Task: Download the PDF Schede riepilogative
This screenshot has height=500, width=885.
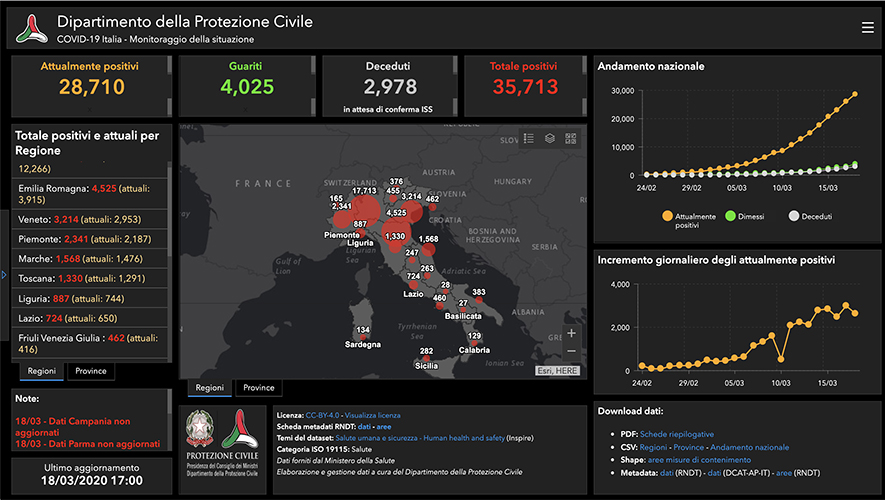Action: click(x=677, y=435)
